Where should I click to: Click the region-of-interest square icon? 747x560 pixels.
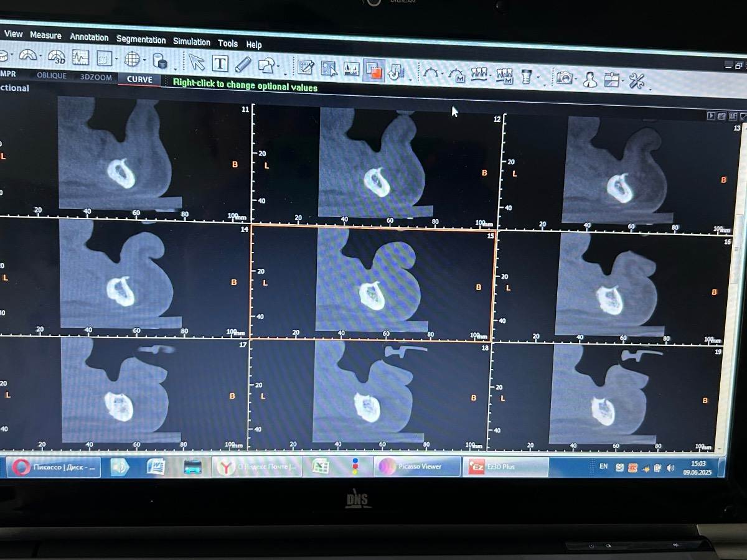point(104,59)
